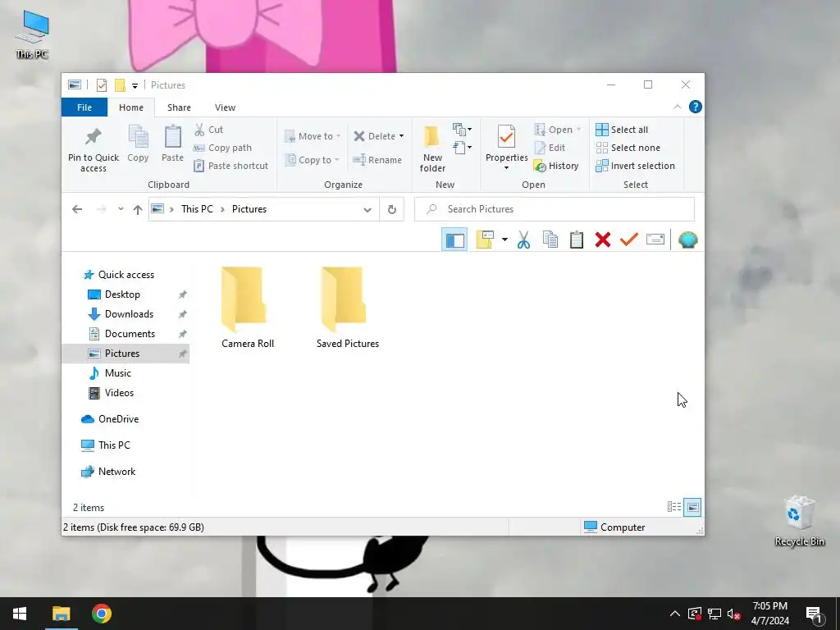Viewport: 840px width, 630px height.
Task: Click Rename in Organize group
Action: [377, 160]
